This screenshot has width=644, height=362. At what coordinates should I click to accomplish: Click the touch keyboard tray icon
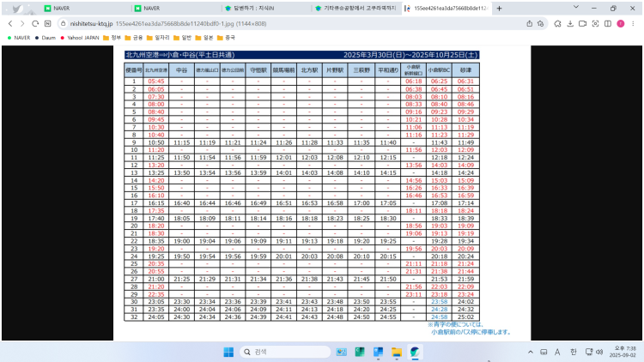[544, 352]
